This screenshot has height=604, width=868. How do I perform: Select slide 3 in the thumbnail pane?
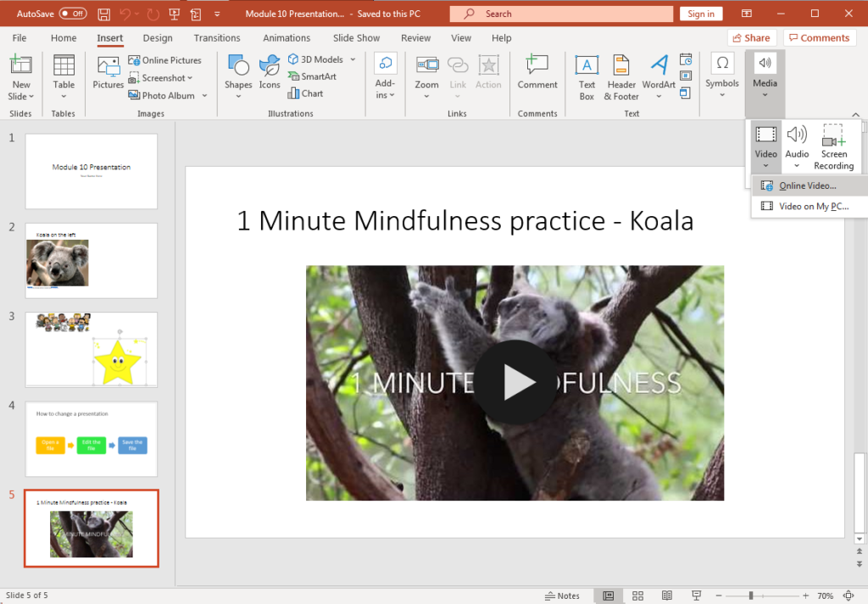91,349
